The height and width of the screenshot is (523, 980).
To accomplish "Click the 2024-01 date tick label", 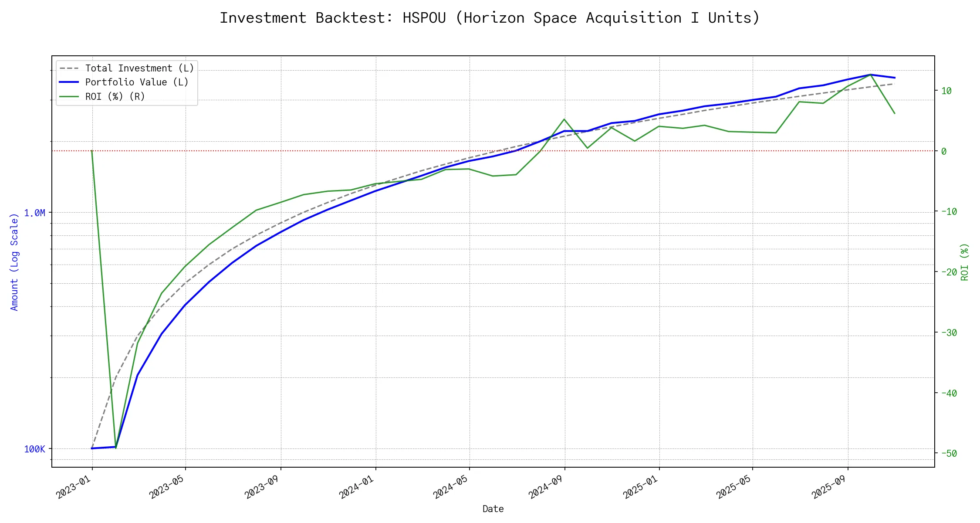I will [x=357, y=487].
